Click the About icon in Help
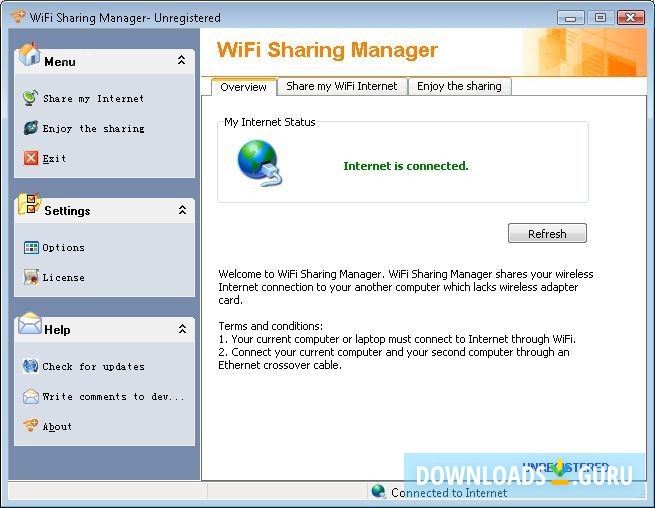 point(31,425)
